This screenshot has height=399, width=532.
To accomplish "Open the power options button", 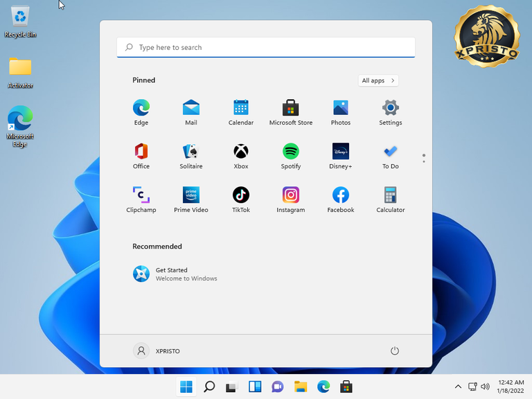I will pos(395,351).
